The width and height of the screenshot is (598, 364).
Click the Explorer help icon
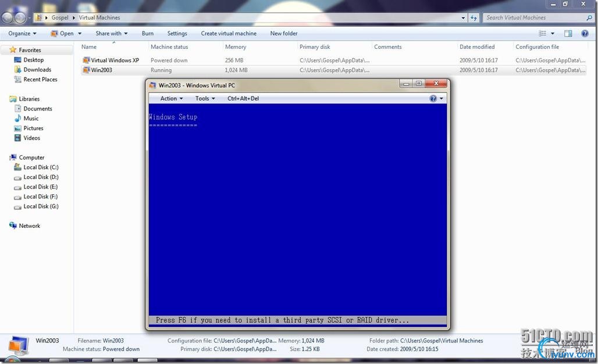coord(585,34)
